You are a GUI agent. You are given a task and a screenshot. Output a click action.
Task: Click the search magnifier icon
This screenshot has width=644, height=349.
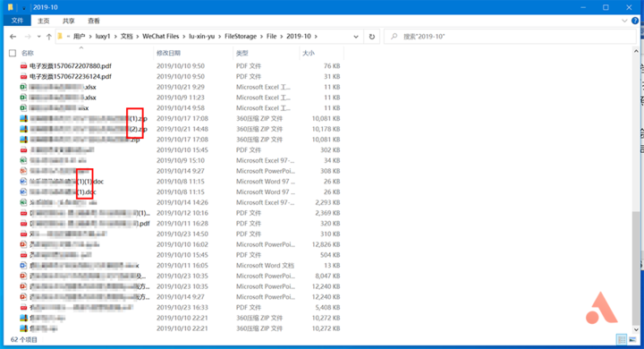[x=394, y=37]
